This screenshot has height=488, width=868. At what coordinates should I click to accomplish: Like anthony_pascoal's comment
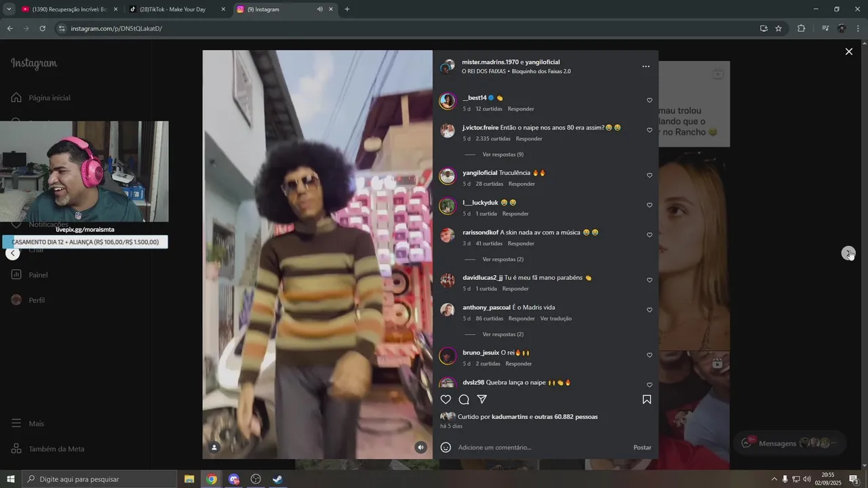[649, 310]
